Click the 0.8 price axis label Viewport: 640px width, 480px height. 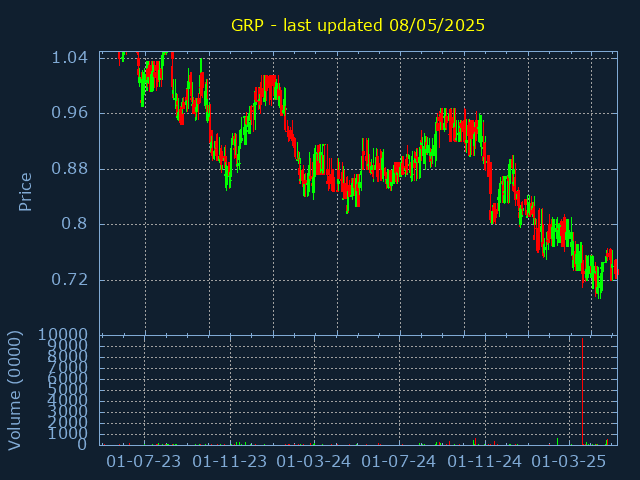74,224
